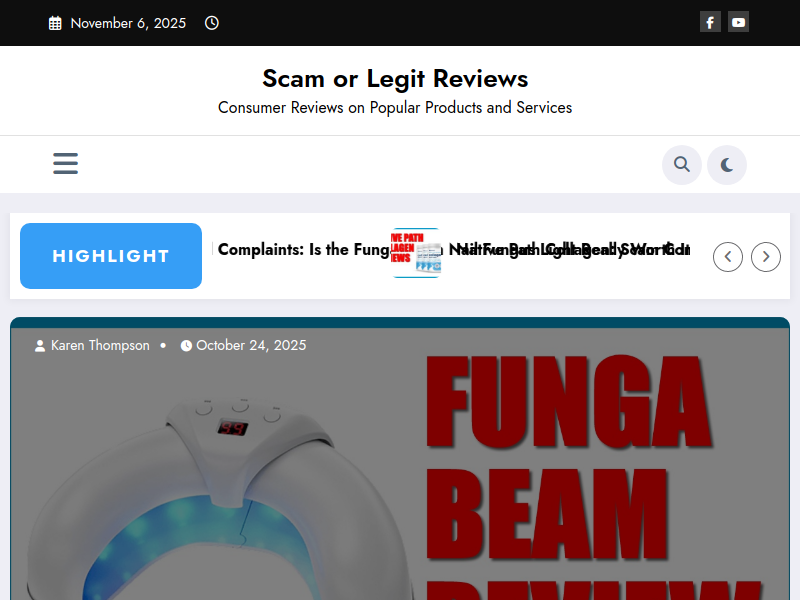The width and height of the screenshot is (800, 600).
Task: Show next highlight with right arrow
Action: click(766, 257)
